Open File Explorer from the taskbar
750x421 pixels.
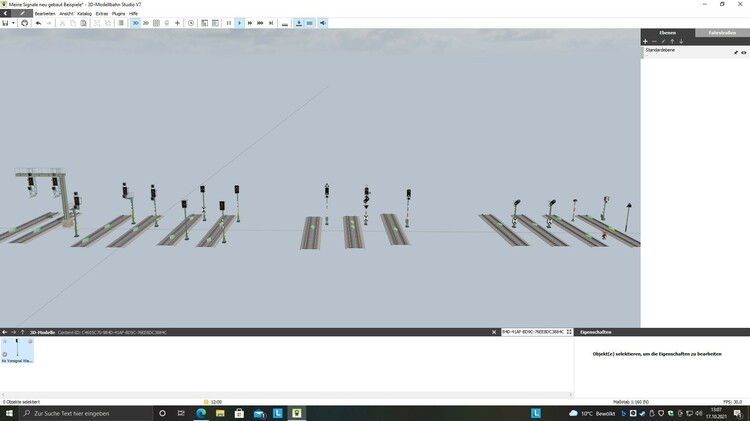pos(220,413)
